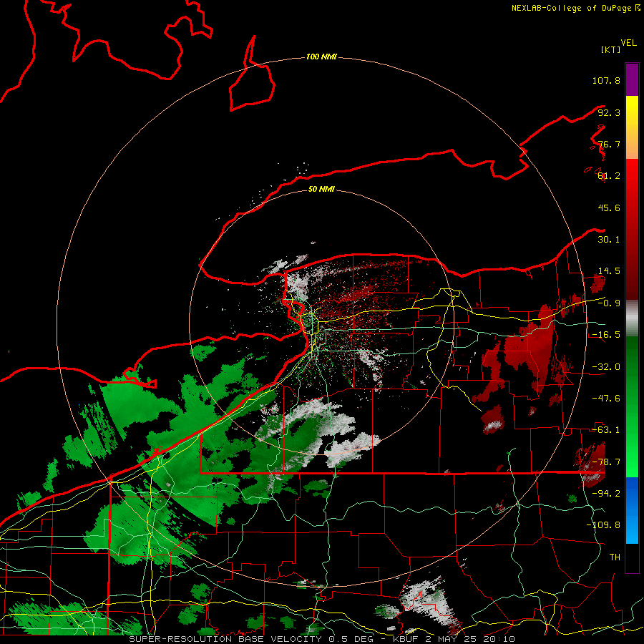
Task: Click the purple top segment of color bar
Action: 632,79
